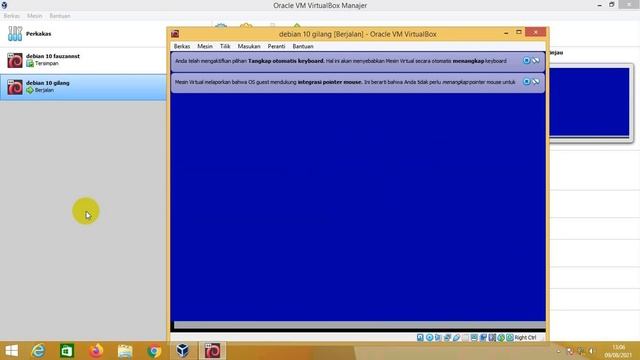
Task: Click the taskbar clock and date
Action: [618, 351]
